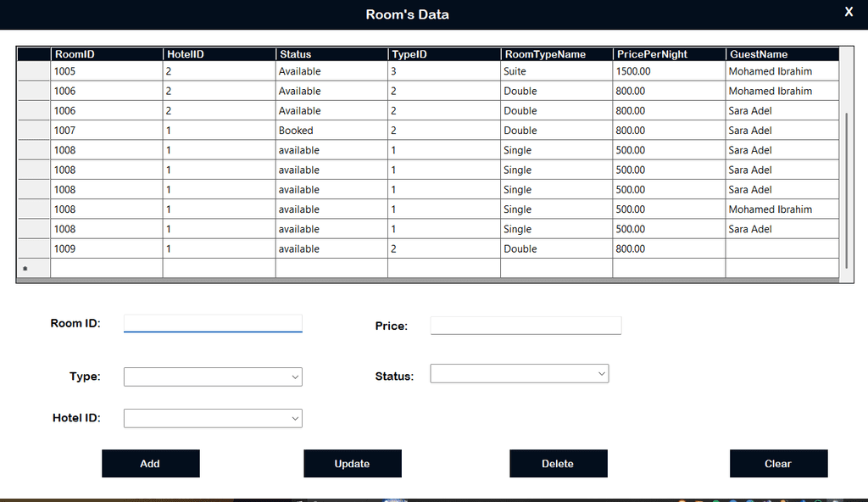Image resolution: width=868 pixels, height=502 pixels.
Task: Expand the Status combo box
Action: click(x=520, y=373)
